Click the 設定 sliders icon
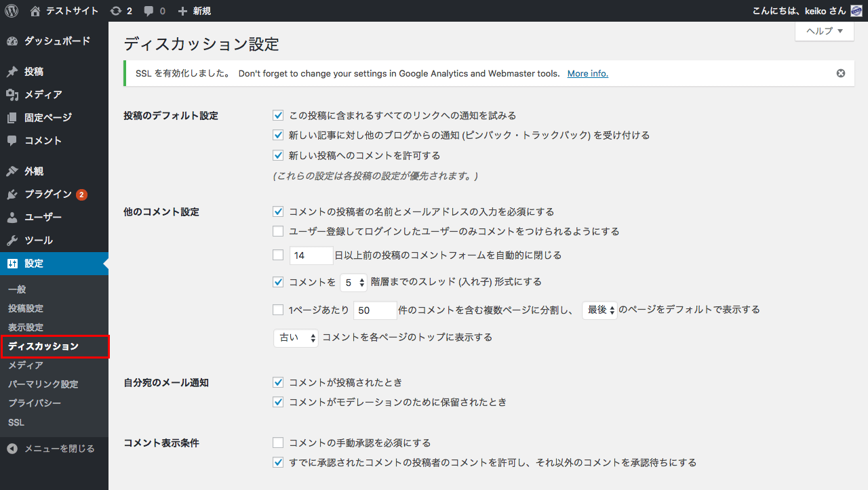Image resolution: width=868 pixels, height=490 pixels. point(12,264)
